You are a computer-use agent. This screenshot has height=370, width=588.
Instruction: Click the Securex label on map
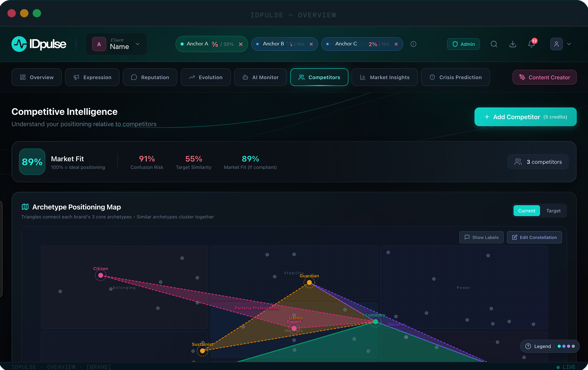[x=396, y=324]
